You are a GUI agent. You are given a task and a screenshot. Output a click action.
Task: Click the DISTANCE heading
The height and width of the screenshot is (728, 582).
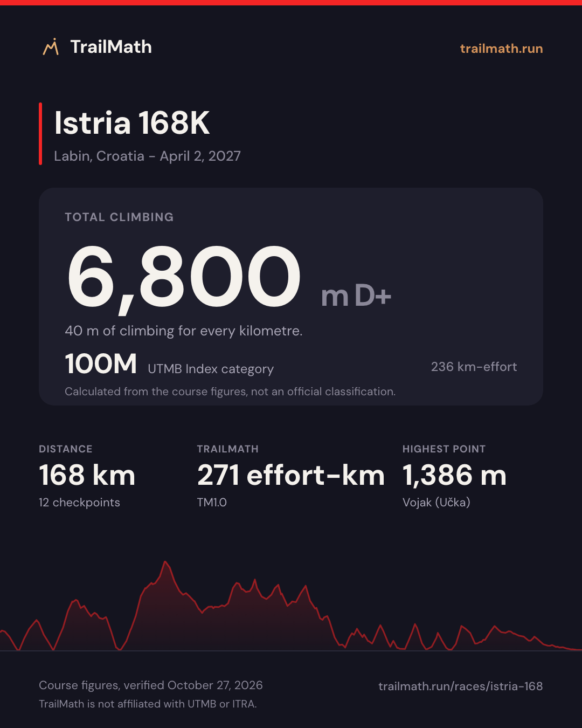[66, 449]
